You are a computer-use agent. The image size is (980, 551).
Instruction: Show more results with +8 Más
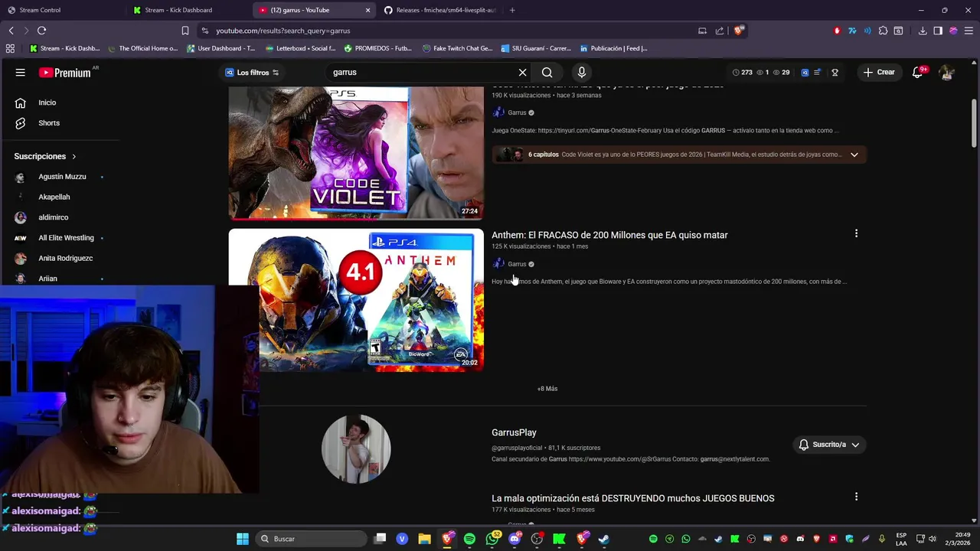click(x=547, y=389)
